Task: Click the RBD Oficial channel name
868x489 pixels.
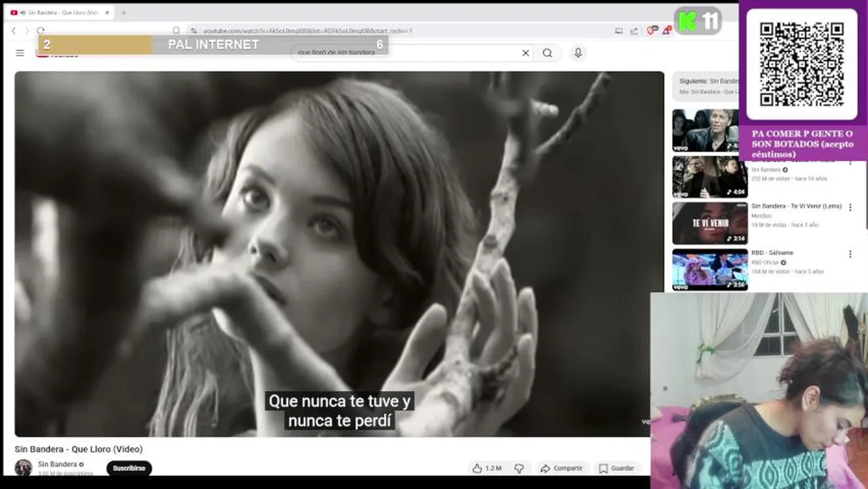Action: tap(765, 262)
